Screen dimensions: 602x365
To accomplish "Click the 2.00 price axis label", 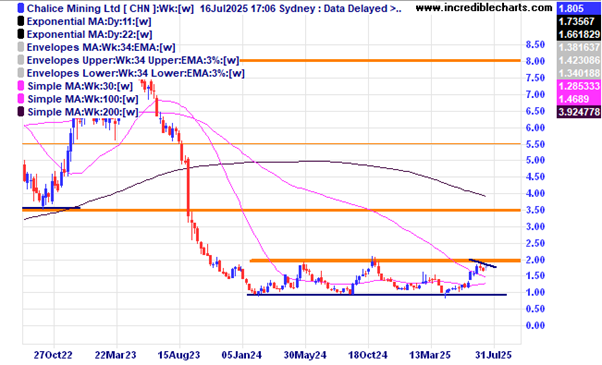I will [535, 260].
